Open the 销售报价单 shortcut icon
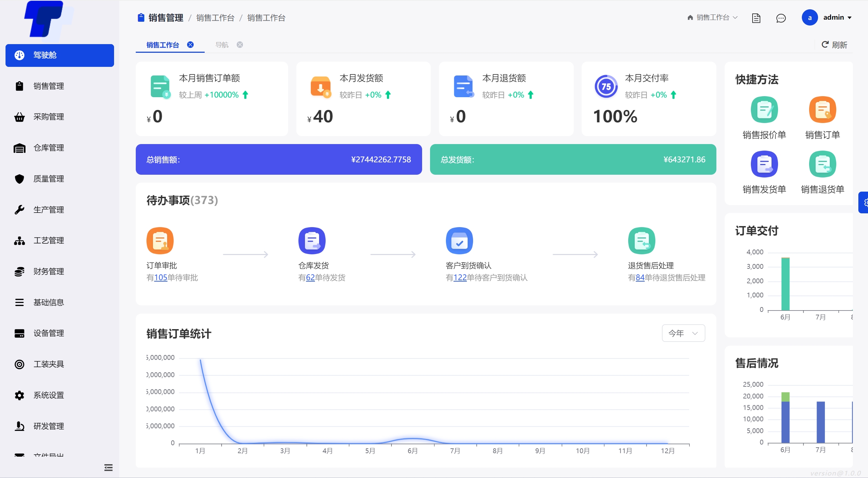 (764, 110)
